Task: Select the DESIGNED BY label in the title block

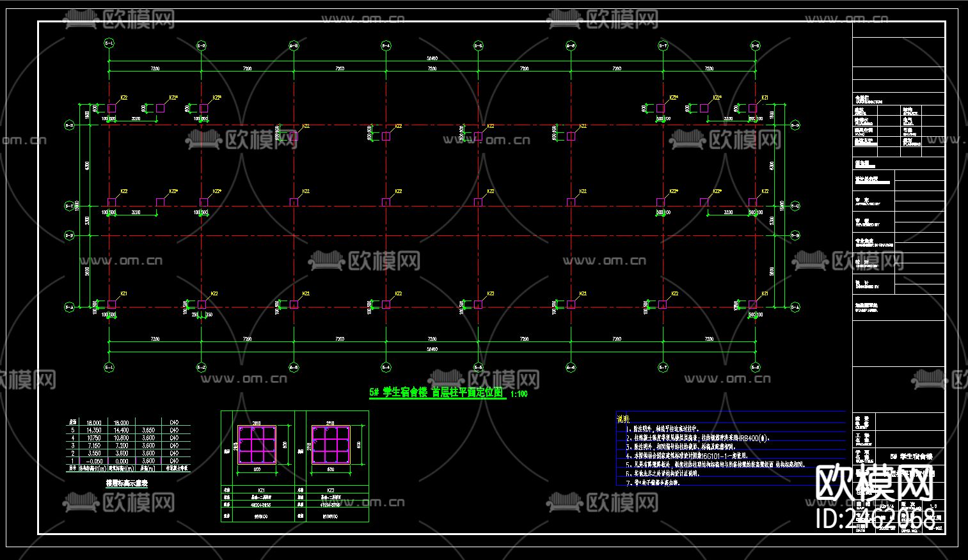Action: (868, 287)
